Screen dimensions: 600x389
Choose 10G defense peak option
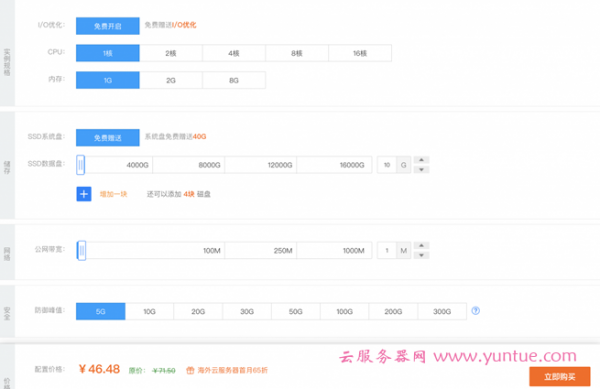(x=149, y=311)
